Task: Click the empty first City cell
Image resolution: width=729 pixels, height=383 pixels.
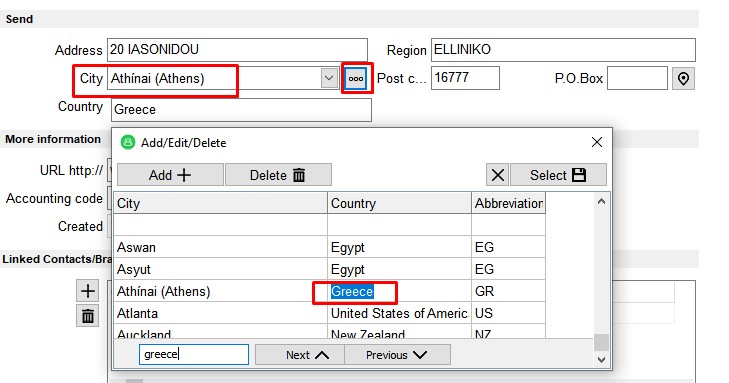Action: point(220,225)
